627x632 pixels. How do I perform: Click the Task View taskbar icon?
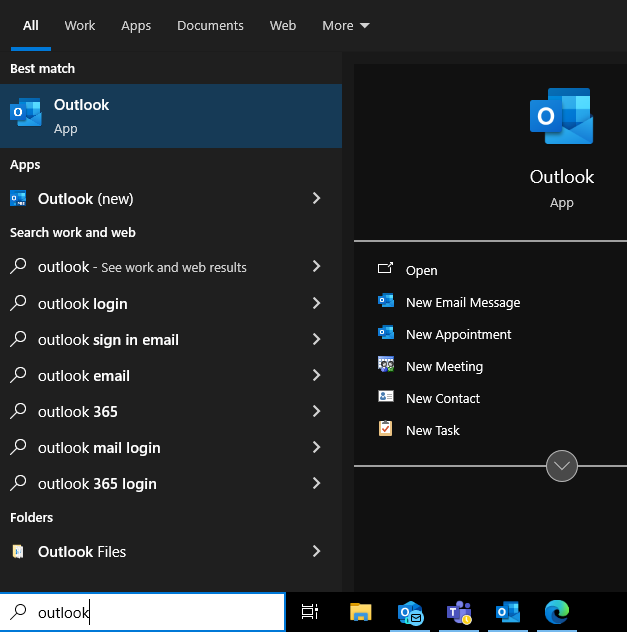[x=310, y=612]
